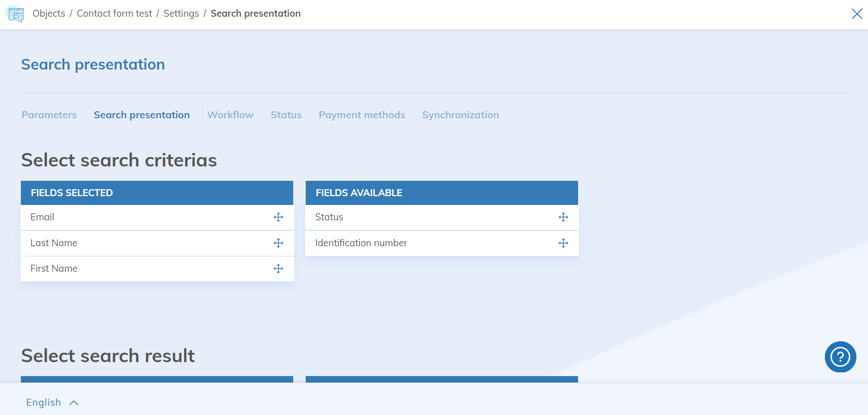
Task: Open the Synchronization tab
Action: click(460, 115)
